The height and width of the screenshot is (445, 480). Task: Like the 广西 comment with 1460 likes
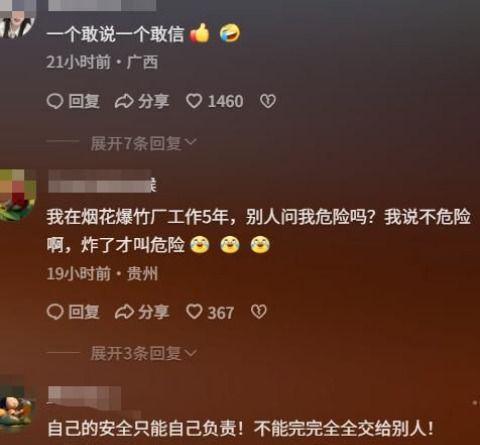tap(194, 101)
